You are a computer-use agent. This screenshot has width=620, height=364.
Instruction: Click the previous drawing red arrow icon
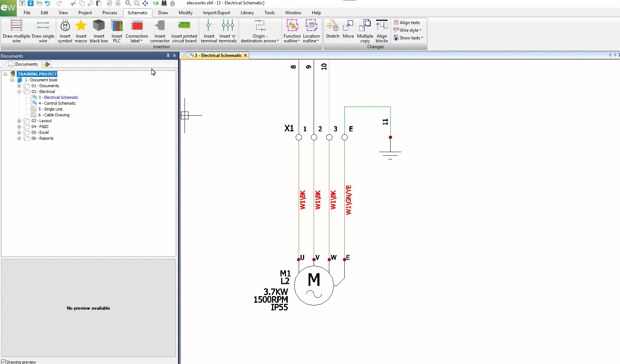(x=109, y=3)
